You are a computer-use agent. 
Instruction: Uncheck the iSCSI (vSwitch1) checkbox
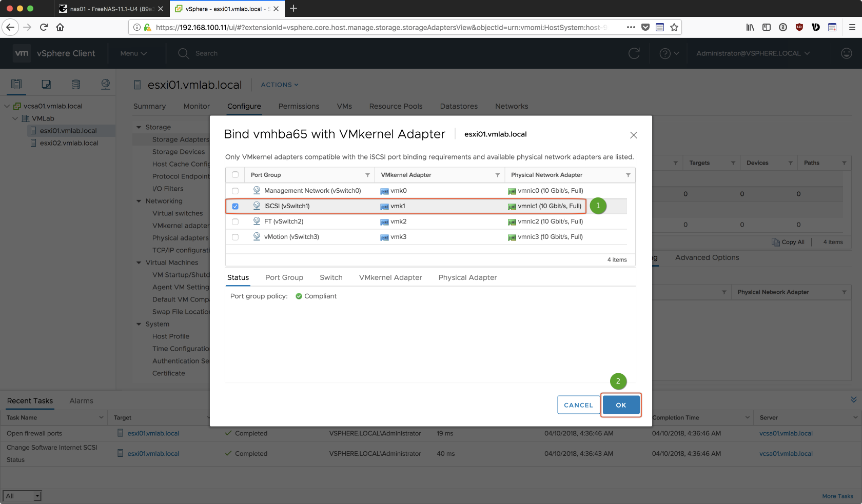pos(236,206)
